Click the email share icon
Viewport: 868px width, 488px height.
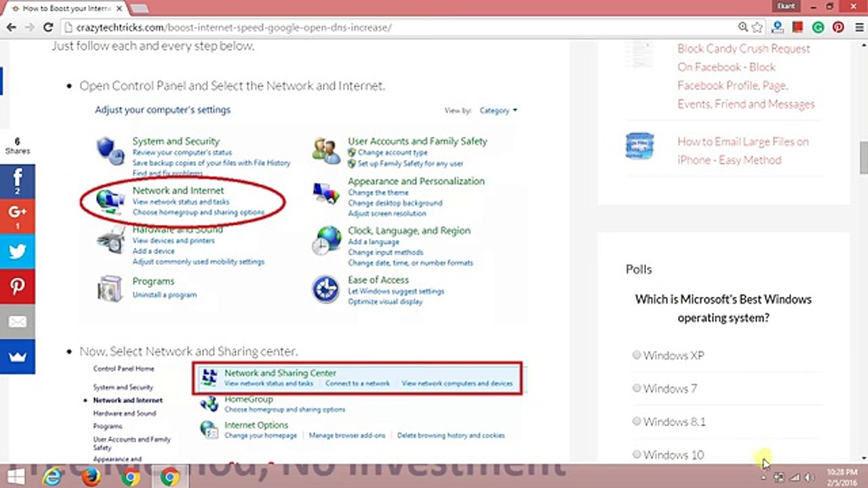pos(18,322)
